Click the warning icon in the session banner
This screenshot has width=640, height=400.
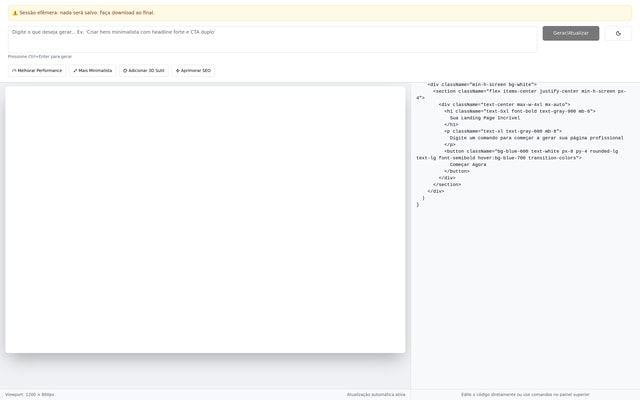click(15, 13)
